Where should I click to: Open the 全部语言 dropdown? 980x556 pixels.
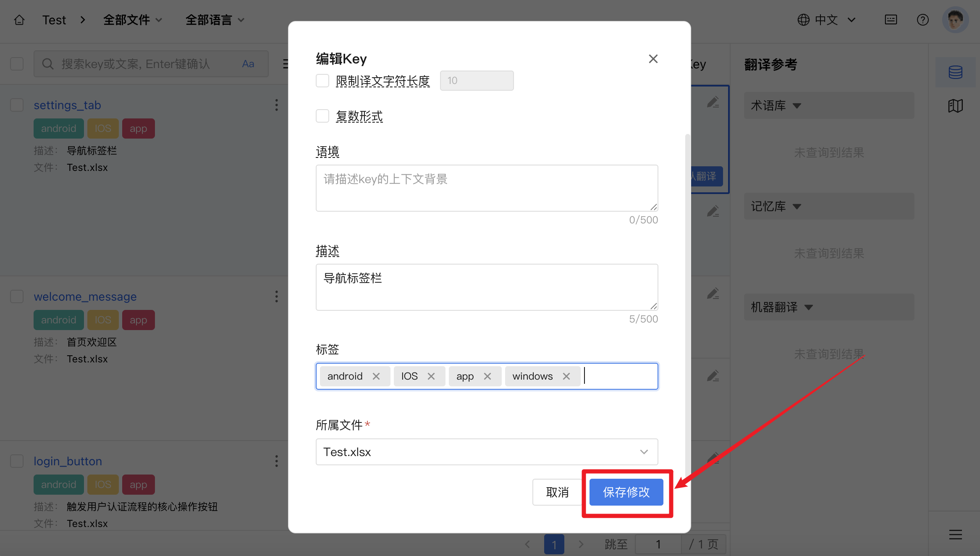(x=215, y=20)
